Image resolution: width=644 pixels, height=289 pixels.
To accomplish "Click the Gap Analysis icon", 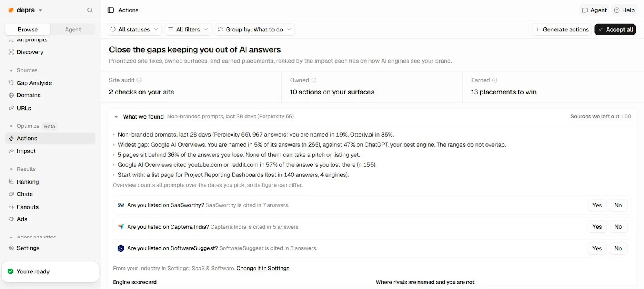I will 11,83.
